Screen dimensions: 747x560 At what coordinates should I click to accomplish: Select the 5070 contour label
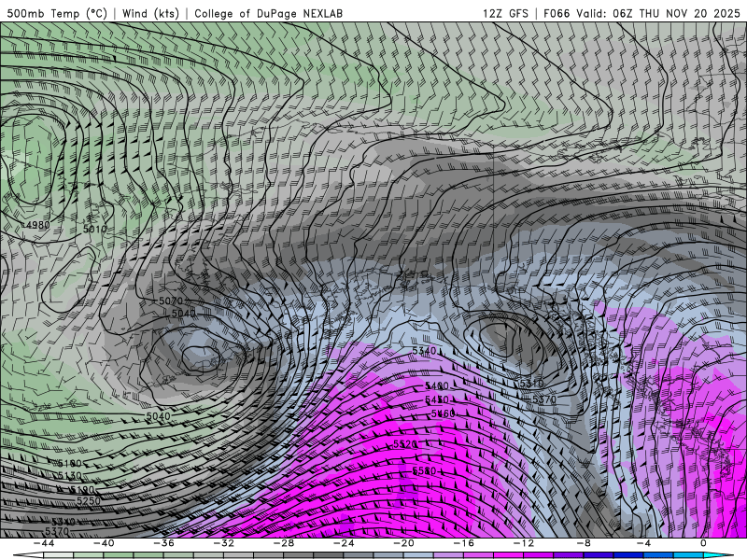171,301
